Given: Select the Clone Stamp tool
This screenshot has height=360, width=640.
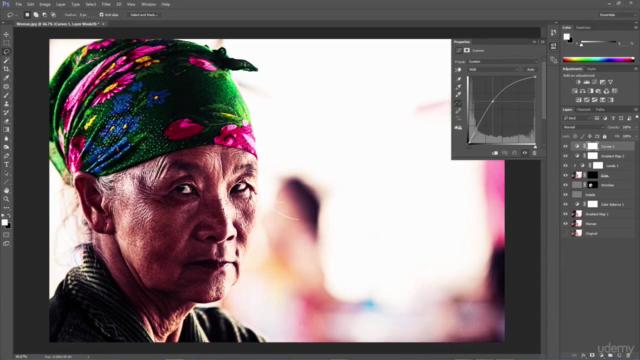Looking at the screenshot, I should 6,104.
